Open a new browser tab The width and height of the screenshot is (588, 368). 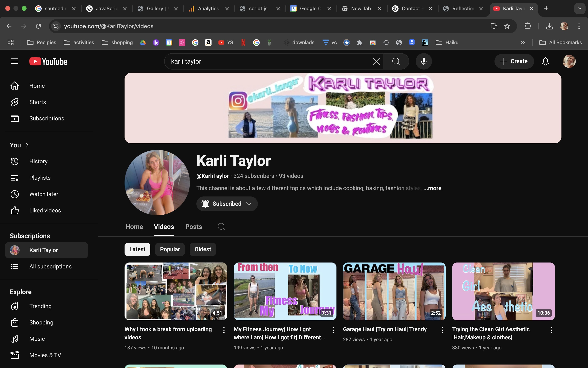coord(546,9)
